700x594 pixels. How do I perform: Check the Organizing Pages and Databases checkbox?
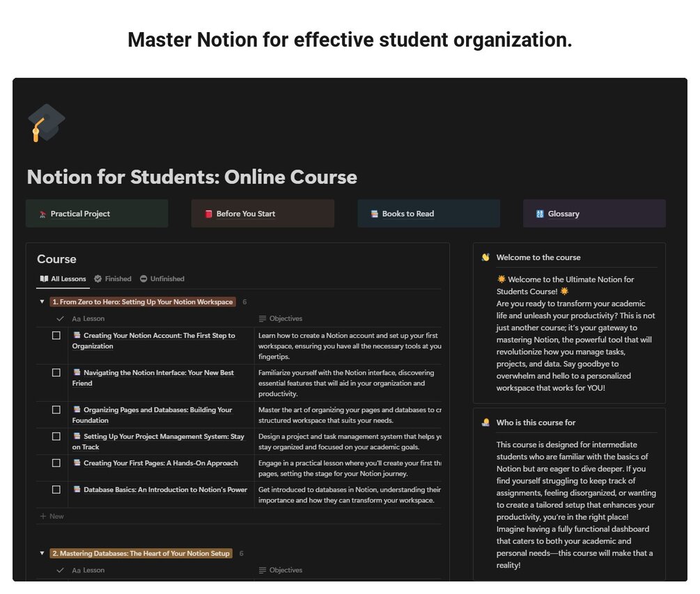click(56, 409)
